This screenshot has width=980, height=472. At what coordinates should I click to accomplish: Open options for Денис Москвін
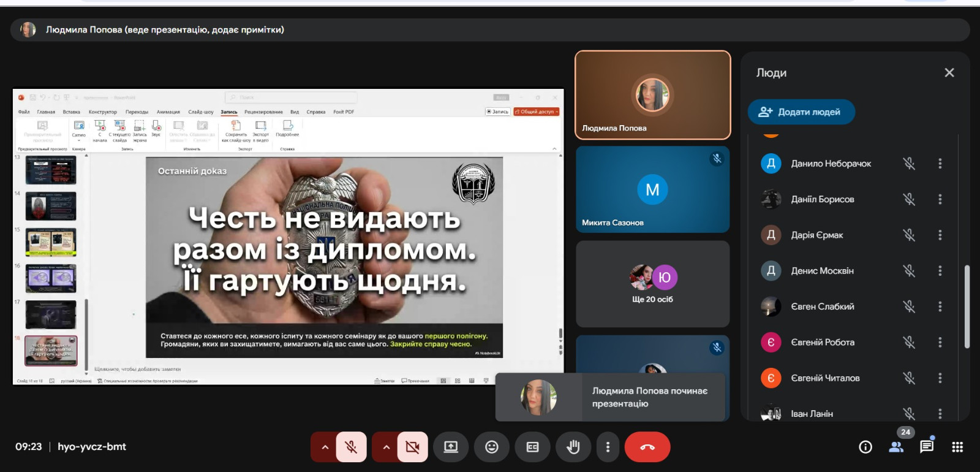[940, 270]
